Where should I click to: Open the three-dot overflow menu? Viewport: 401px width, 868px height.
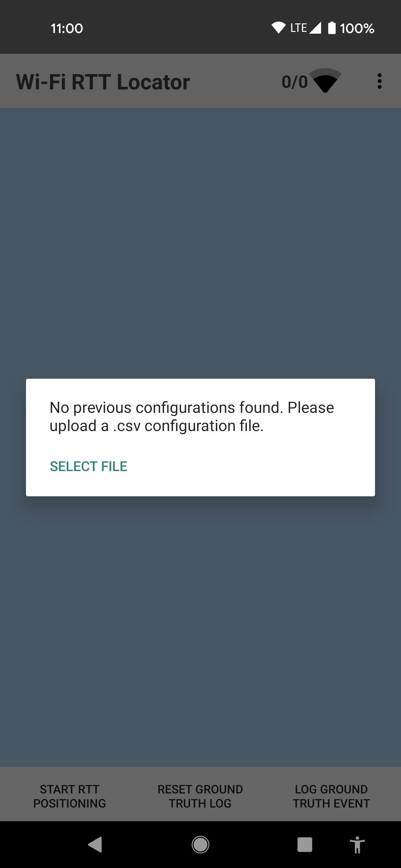click(x=379, y=81)
